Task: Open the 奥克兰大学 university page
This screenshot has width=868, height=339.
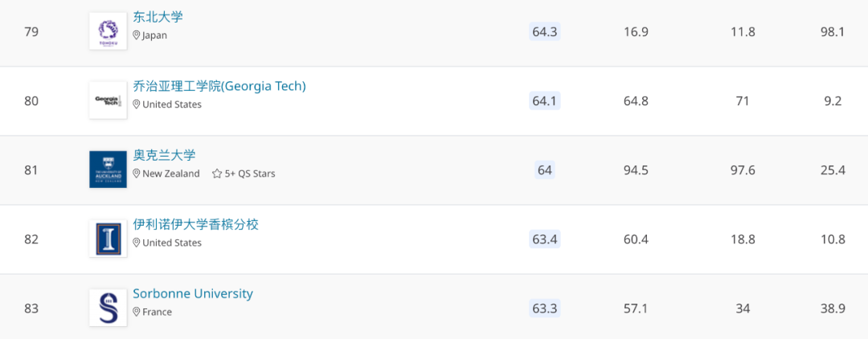Action: coord(165,155)
